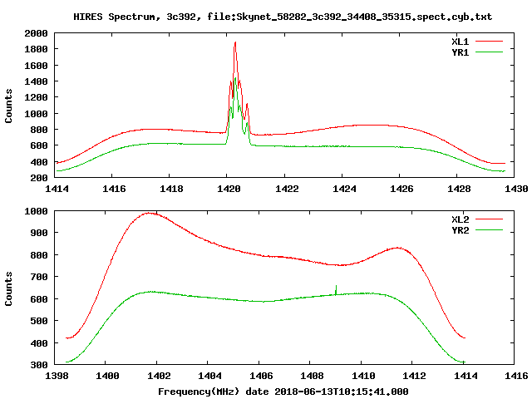Click the 2000 tick label on top plot
Viewport: 532px width, 399px height.
point(36,33)
